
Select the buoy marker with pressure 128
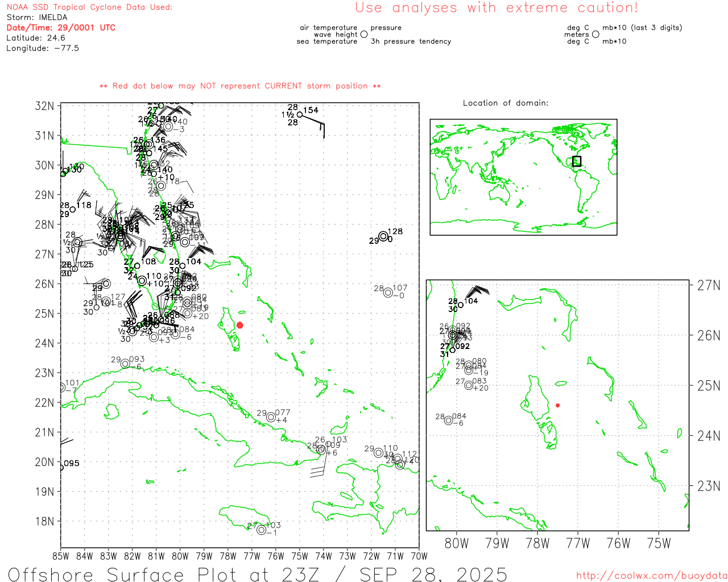(383, 236)
